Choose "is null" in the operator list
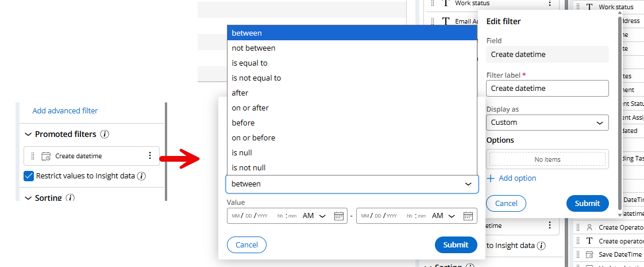This screenshot has height=267, width=644. click(242, 153)
